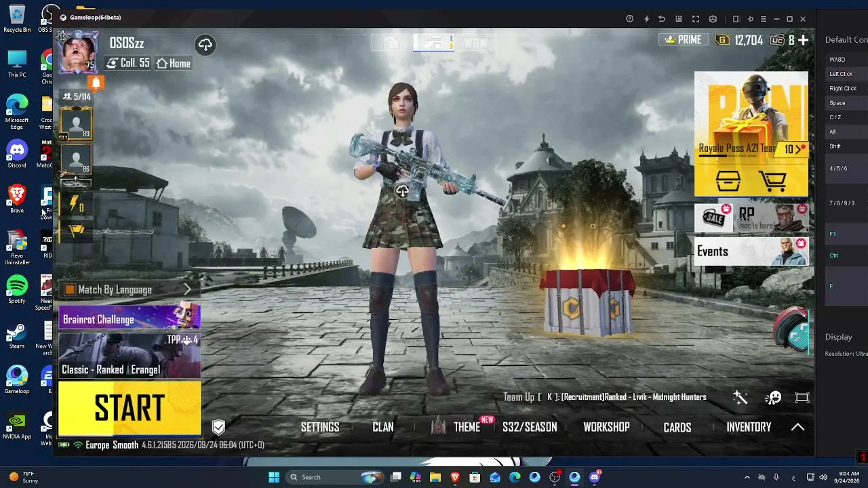The width and height of the screenshot is (868, 488).
Task: Open the WORKSHOP menu
Action: 606,427
